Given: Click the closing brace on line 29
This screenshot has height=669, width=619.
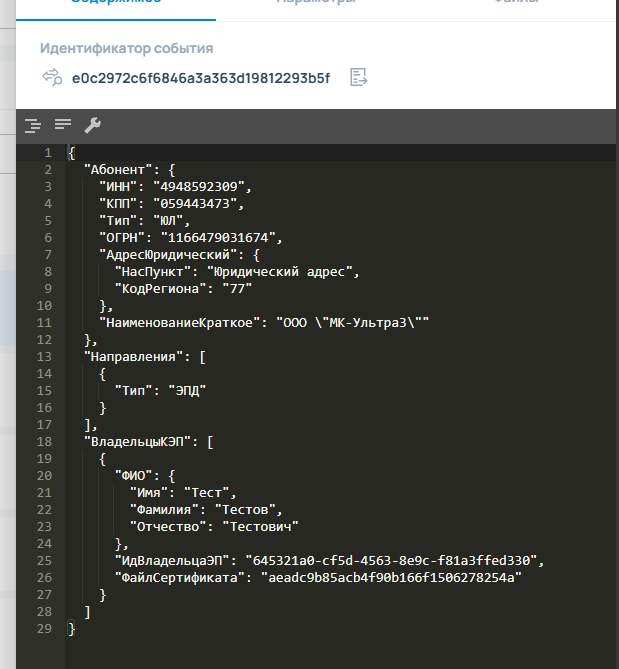Looking at the screenshot, I should (72, 629).
